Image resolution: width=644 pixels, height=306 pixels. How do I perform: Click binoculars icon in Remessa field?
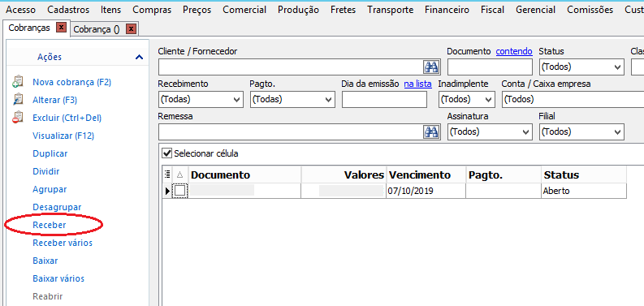point(432,131)
